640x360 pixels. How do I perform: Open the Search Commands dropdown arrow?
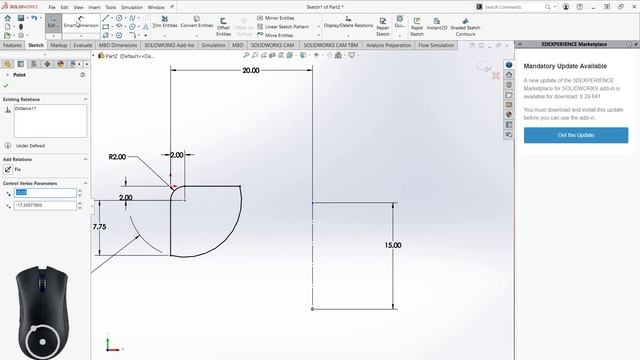[555, 7]
